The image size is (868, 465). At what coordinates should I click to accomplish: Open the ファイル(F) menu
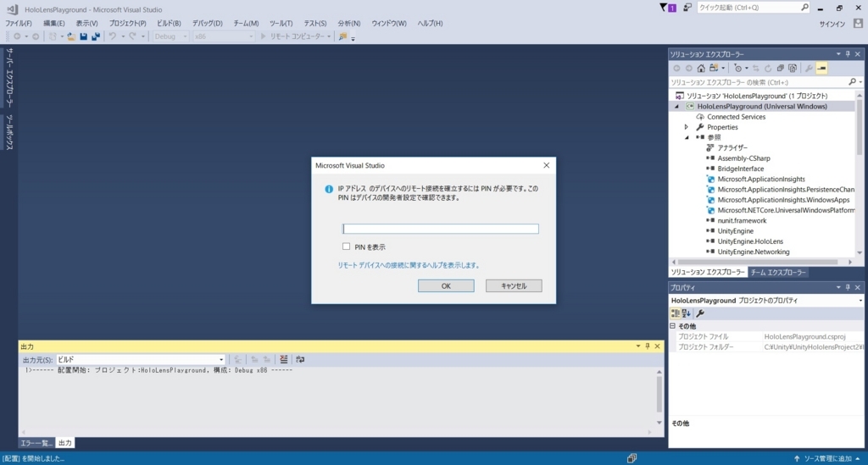tap(19, 23)
